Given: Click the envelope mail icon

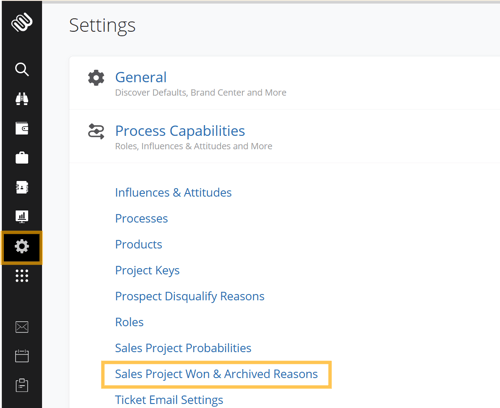Looking at the screenshot, I should tap(22, 327).
